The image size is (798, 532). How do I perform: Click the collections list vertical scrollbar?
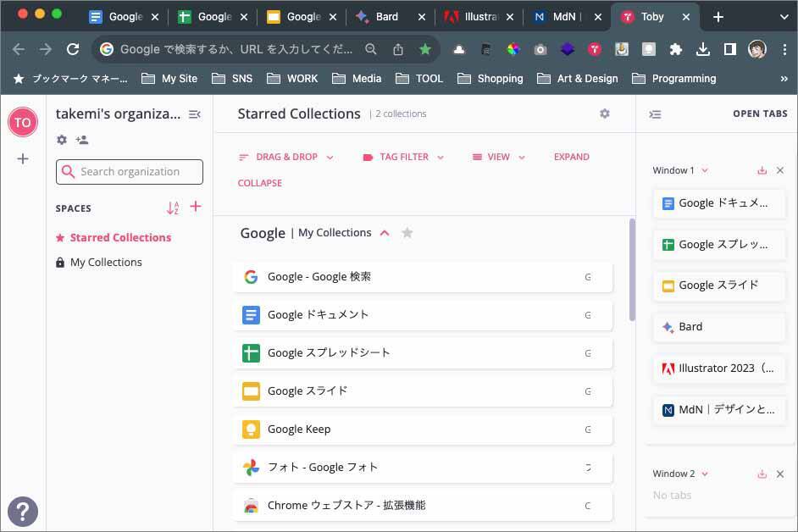(x=632, y=269)
